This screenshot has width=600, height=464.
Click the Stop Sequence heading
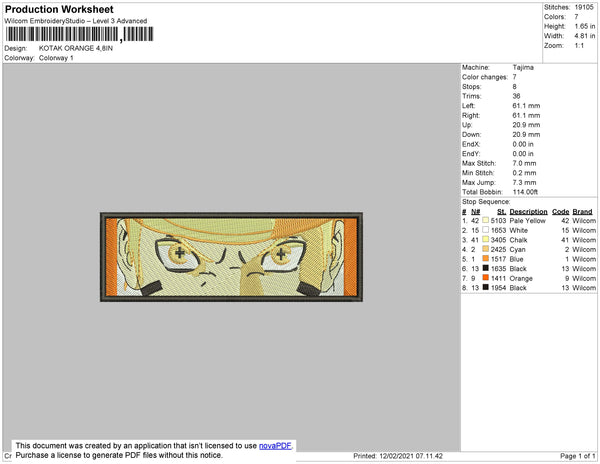(x=486, y=202)
